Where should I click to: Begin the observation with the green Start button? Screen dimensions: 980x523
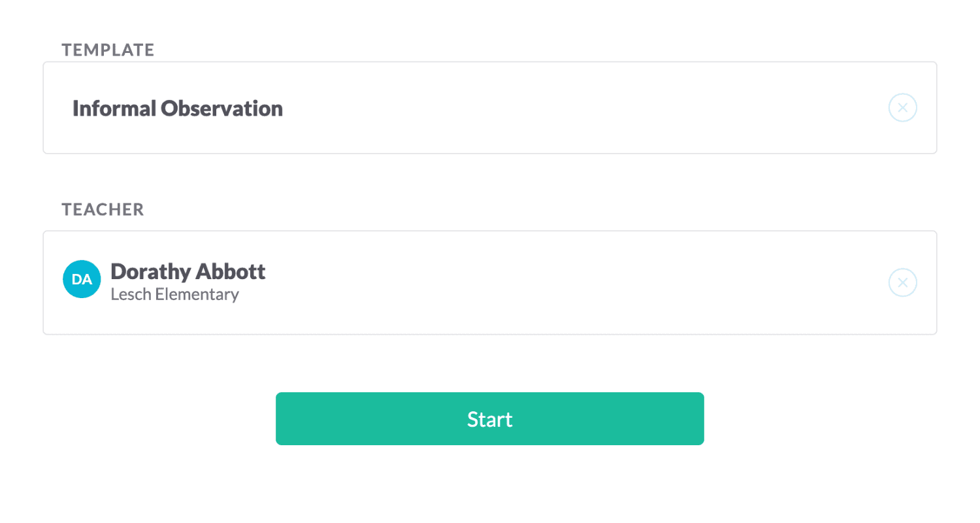[489, 418]
